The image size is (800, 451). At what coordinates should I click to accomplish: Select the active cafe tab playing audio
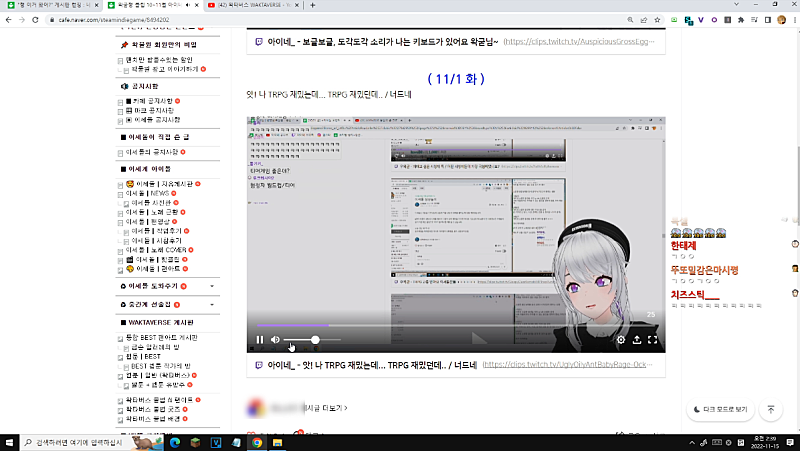(x=148, y=5)
